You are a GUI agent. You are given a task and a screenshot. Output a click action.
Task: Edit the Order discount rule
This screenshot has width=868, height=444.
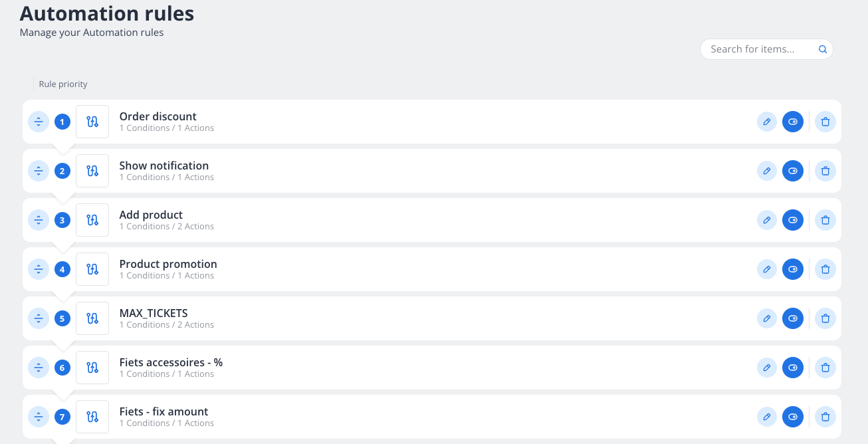point(766,122)
